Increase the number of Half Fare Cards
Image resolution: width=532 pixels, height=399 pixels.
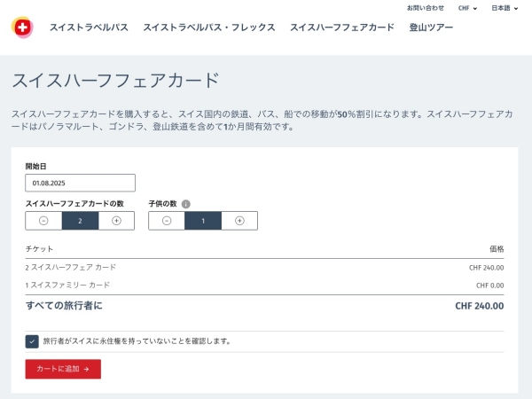(x=116, y=221)
